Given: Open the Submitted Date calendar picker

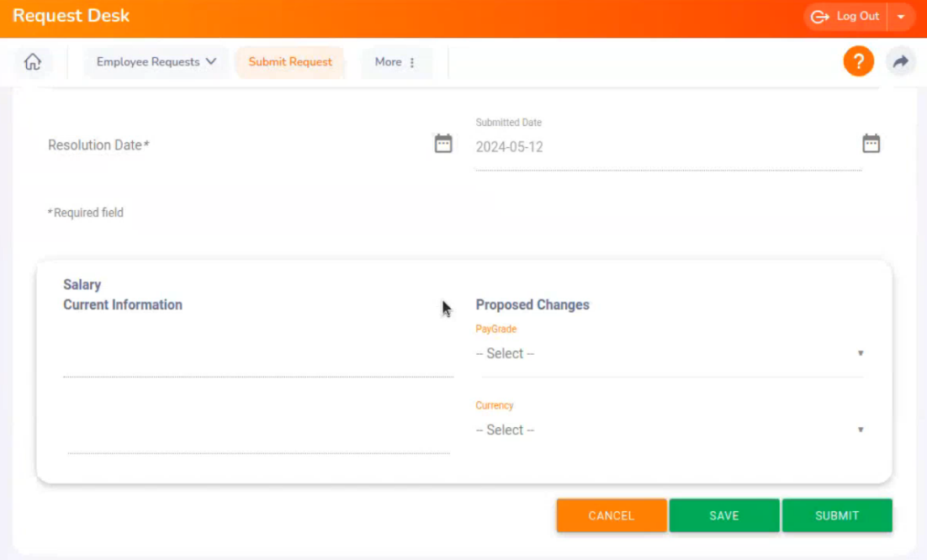Looking at the screenshot, I should [x=871, y=144].
